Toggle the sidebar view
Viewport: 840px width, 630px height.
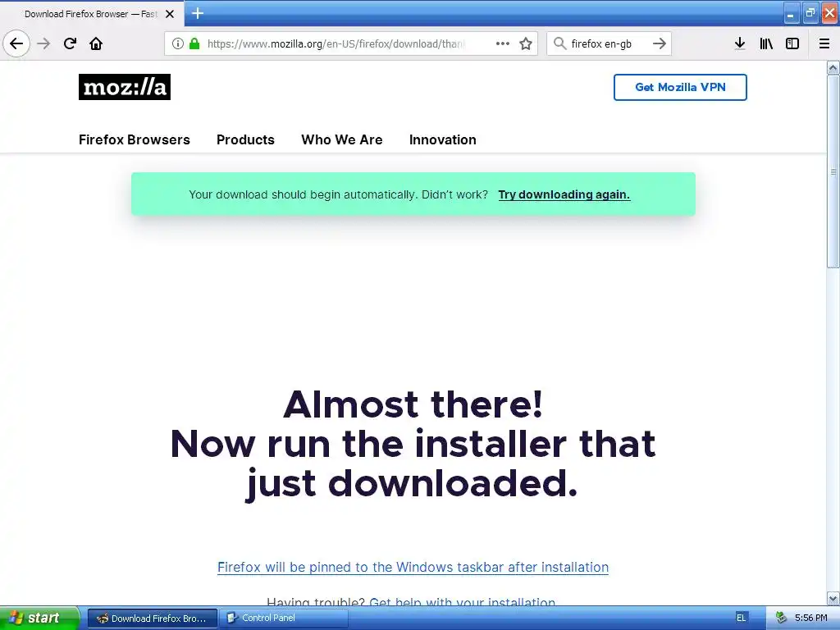tap(792, 43)
